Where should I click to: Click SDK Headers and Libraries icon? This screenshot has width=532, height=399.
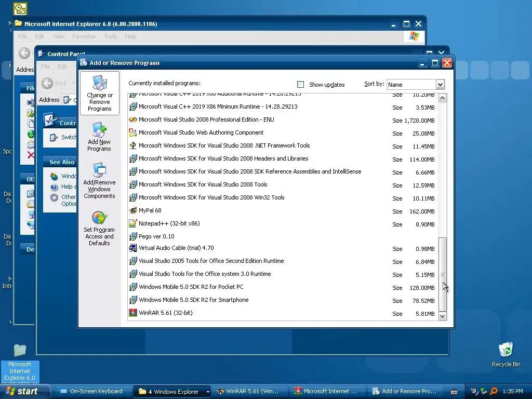click(133, 158)
